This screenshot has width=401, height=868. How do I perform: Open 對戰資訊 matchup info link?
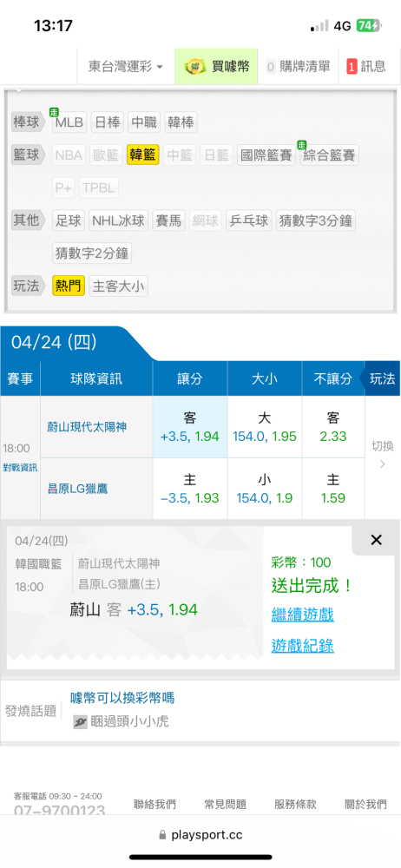[x=20, y=467]
